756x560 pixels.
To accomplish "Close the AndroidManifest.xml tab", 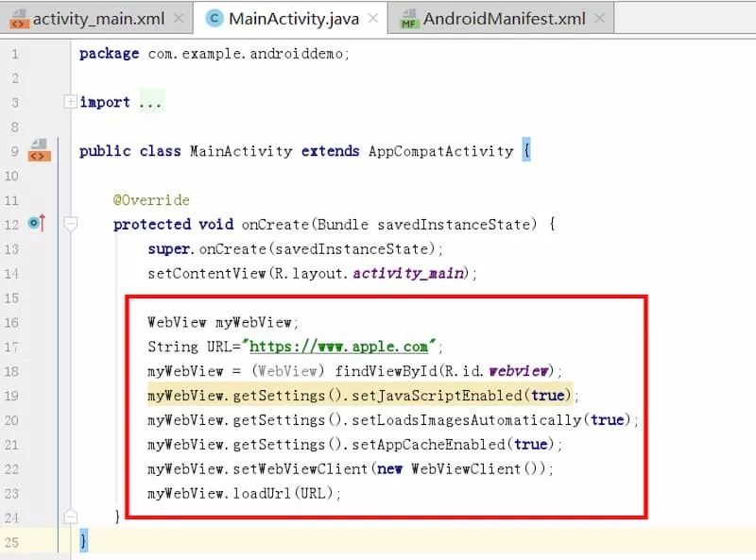I will (x=601, y=17).
